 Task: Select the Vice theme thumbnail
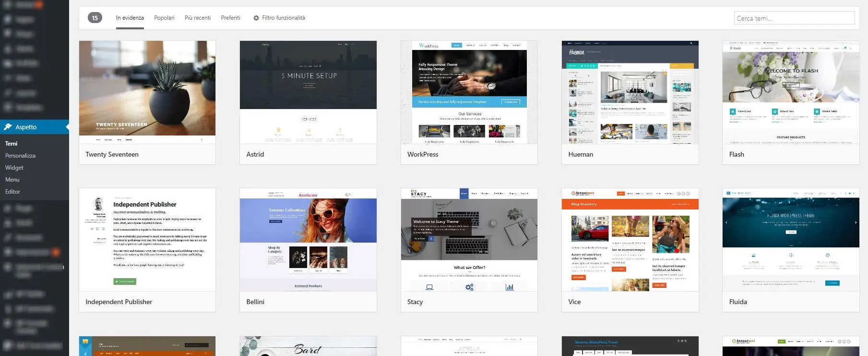(630, 240)
